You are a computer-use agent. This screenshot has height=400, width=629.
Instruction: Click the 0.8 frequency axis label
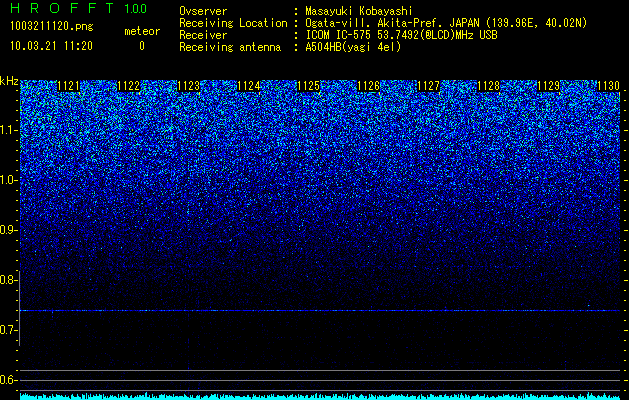[x=8, y=280]
